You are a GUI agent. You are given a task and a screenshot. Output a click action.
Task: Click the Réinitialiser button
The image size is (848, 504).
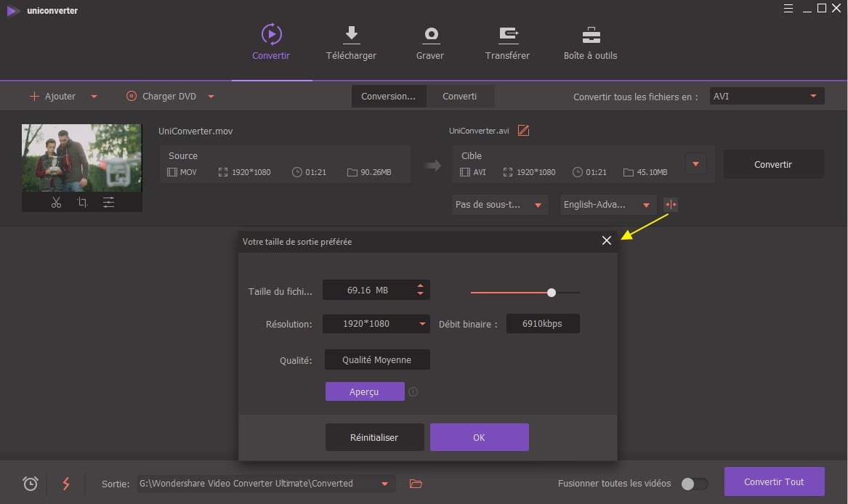pos(374,437)
